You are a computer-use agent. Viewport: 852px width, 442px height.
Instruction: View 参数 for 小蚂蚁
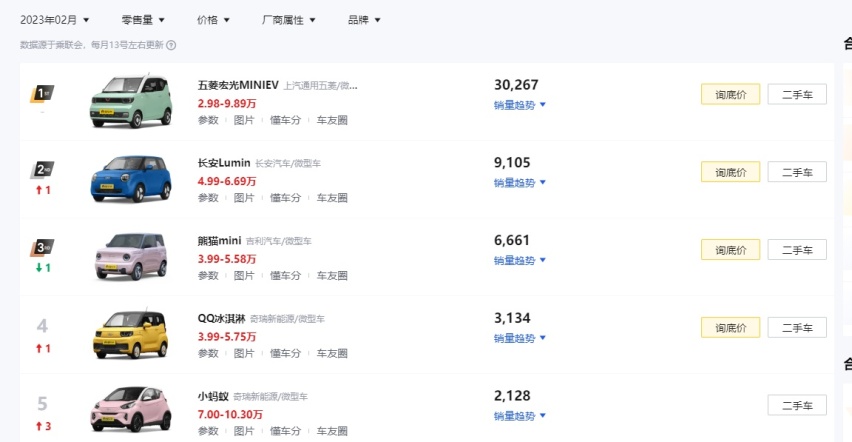pos(208,431)
